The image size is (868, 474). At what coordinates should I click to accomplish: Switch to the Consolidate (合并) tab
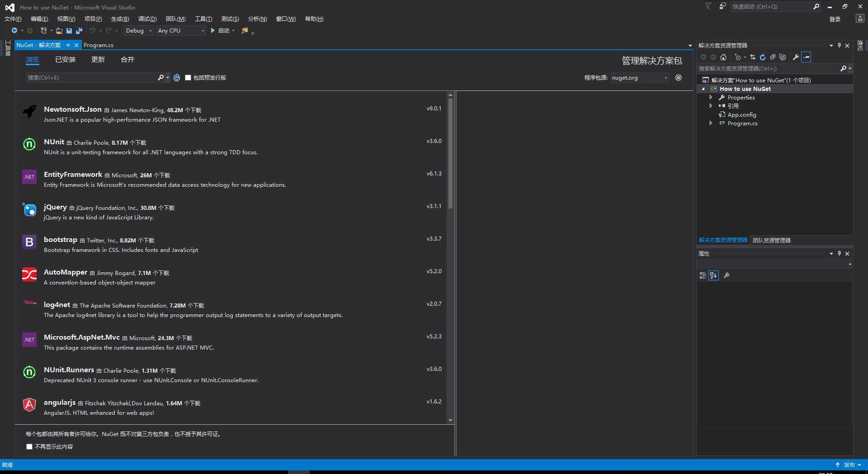[127, 59]
